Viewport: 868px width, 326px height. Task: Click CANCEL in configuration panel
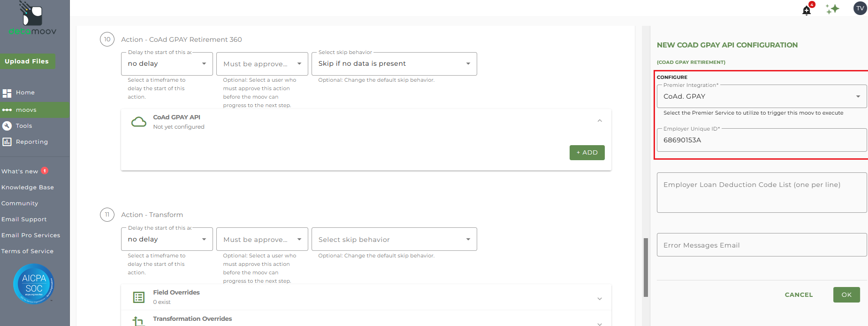tap(799, 295)
